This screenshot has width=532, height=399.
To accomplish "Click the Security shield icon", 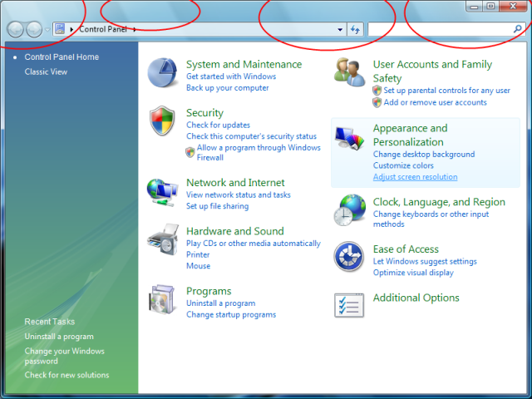I will pyautogui.click(x=162, y=121).
